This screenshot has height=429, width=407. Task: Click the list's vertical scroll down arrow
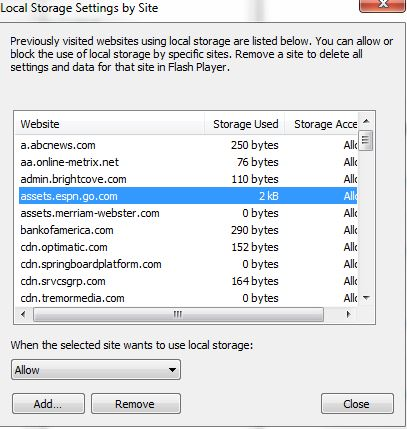pos(366,298)
